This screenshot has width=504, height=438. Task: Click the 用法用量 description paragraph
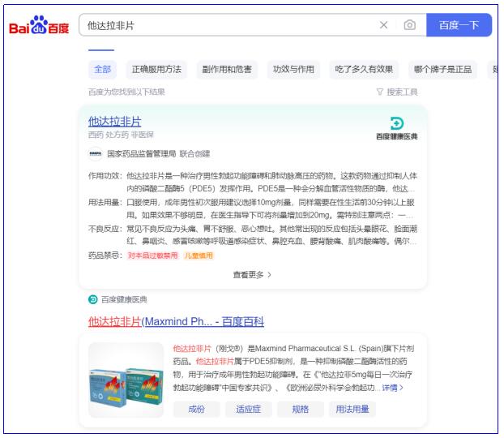click(271, 208)
